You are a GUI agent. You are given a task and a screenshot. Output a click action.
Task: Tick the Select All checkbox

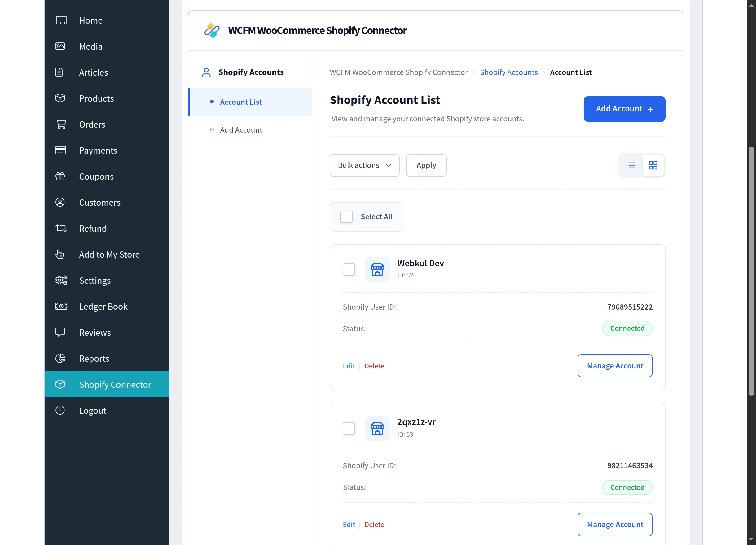(x=346, y=216)
